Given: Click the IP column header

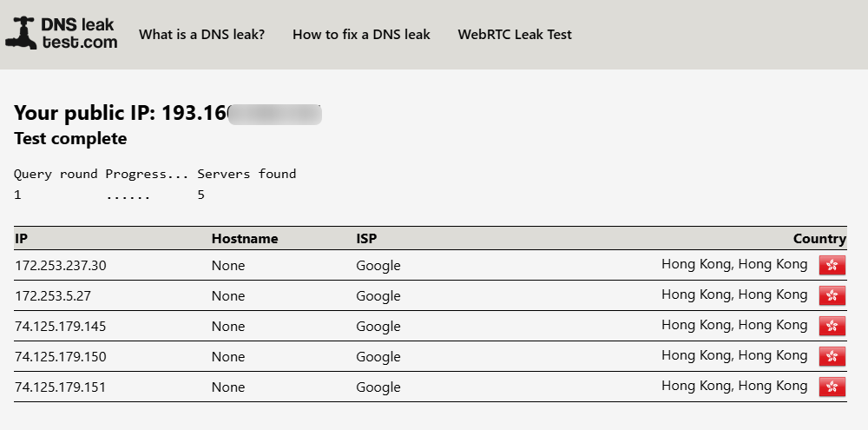Looking at the screenshot, I should [22, 239].
